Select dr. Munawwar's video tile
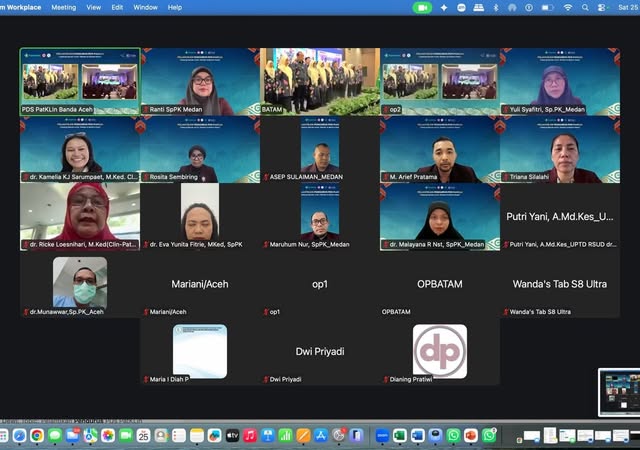 tap(80, 284)
